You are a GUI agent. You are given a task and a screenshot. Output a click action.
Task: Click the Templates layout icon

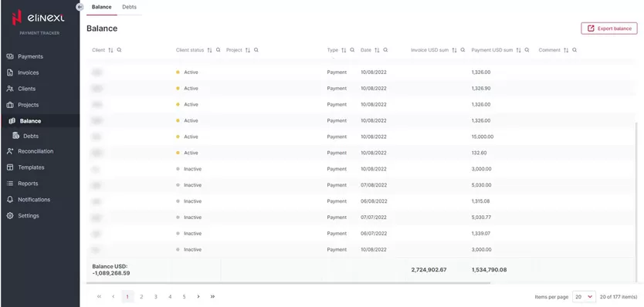(x=10, y=167)
